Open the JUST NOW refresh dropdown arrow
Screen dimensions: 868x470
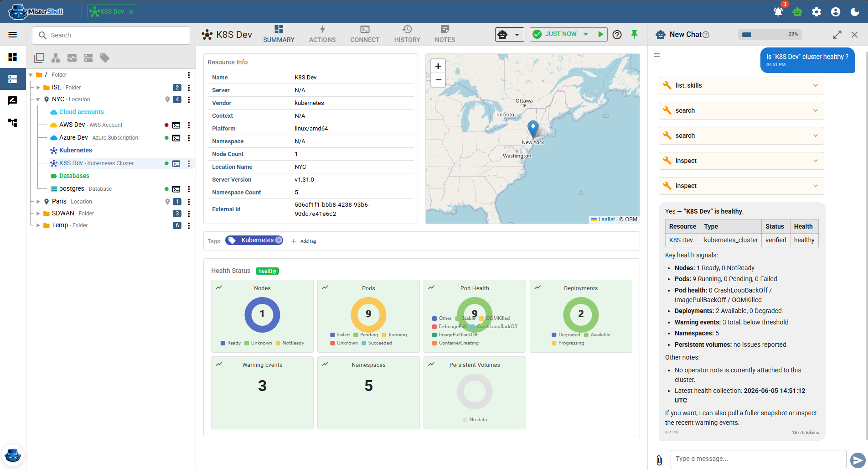[586, 34]
